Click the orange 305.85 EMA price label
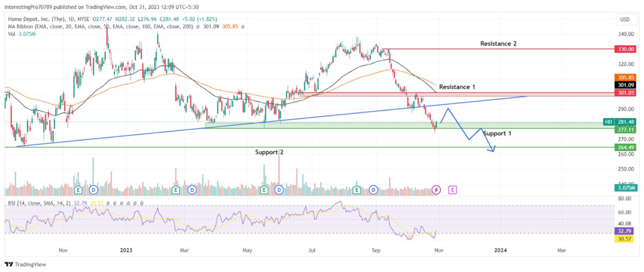This screenshot has width=644, height=272. pyautogui.click(x=625, y=77)
